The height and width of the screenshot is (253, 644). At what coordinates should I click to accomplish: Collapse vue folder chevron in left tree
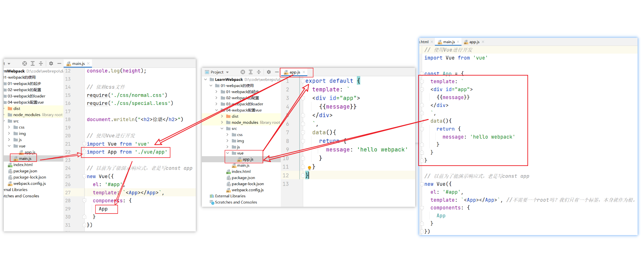9,146
